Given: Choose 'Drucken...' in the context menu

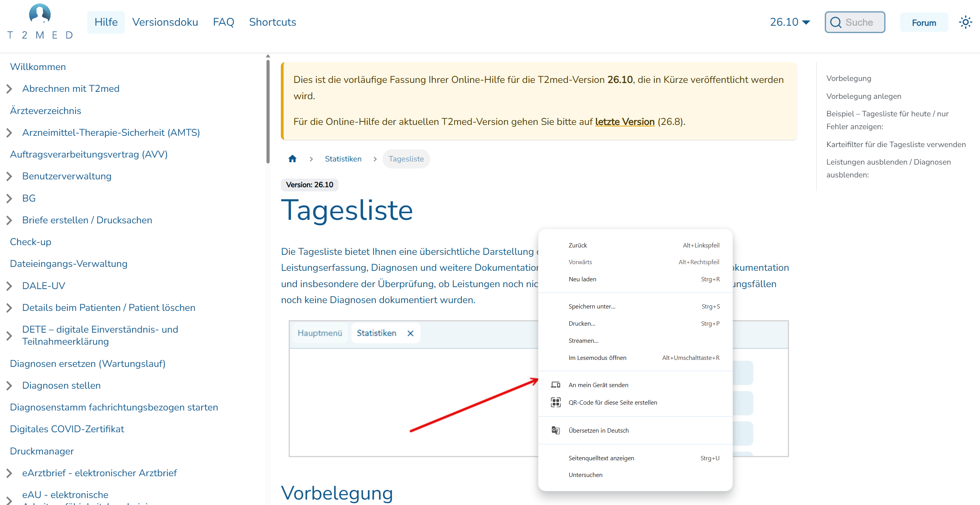Looking at the screenshot, I should 635,323.
